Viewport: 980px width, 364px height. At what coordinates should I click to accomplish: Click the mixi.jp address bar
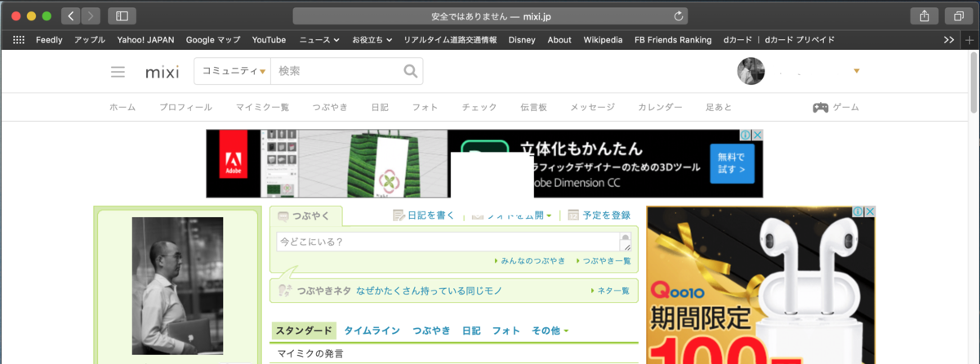pos(490,16)
